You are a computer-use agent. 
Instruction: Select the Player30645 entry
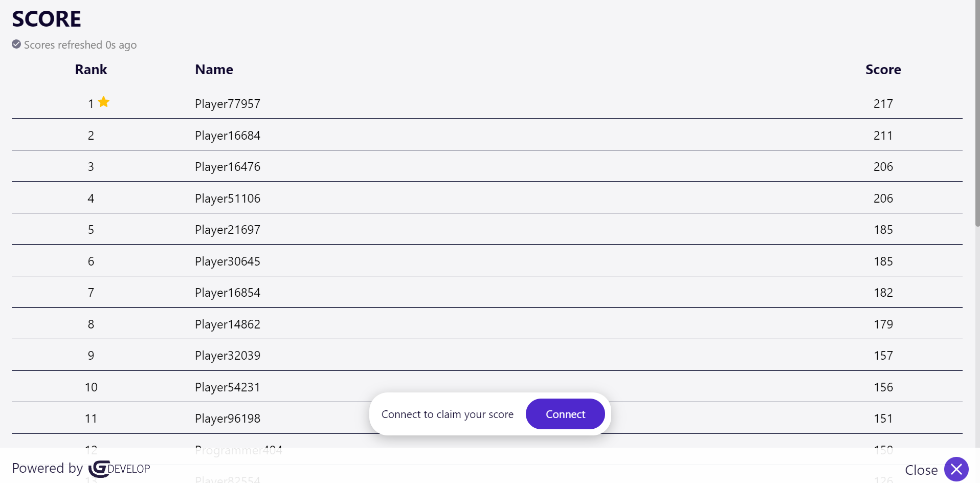pos(228,261)
